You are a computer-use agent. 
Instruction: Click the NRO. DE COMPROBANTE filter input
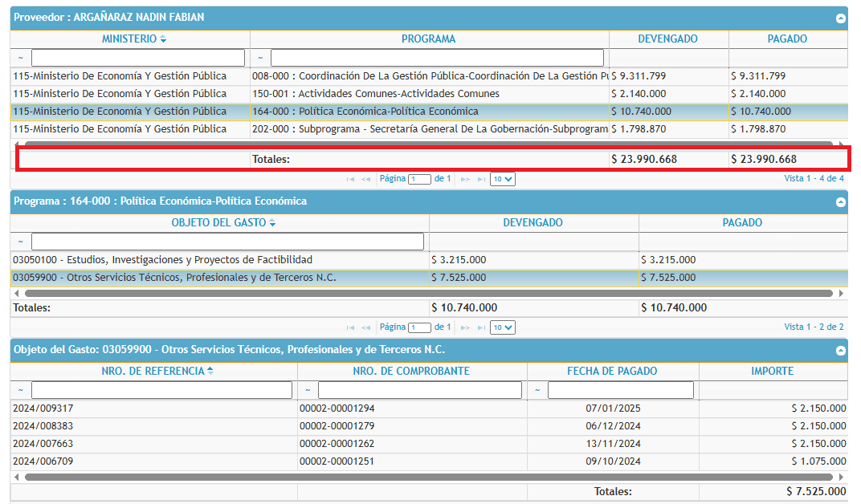(x=419, y=390)
